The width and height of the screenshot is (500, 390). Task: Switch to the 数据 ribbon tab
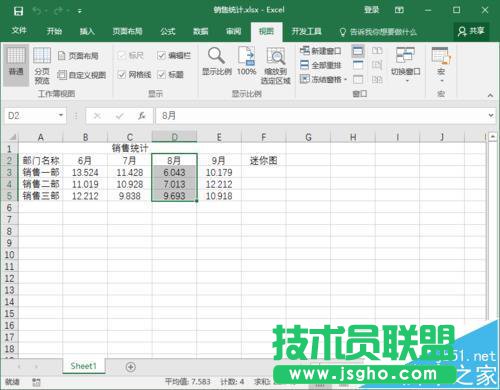(201, 31)
